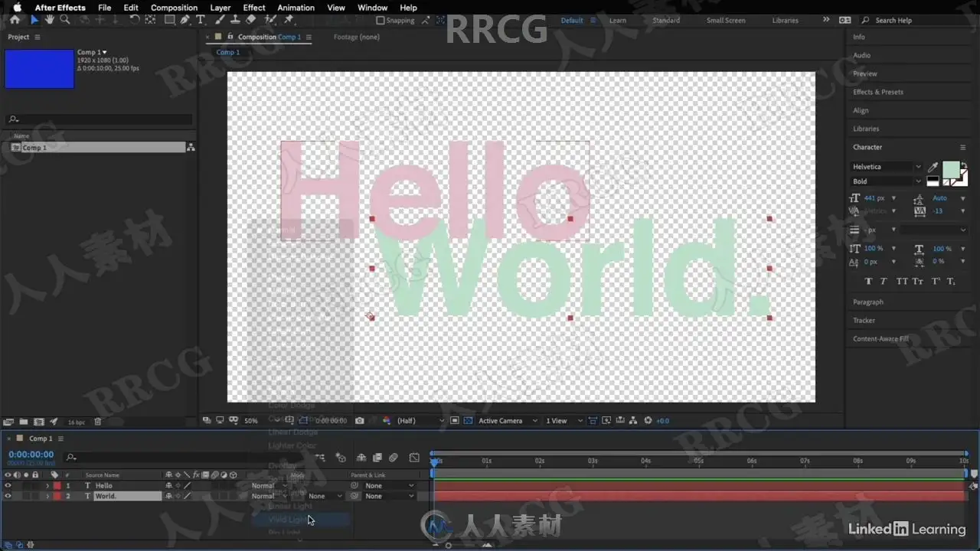
Task: Open the Effects & Presets panel
Action: tap(878, 92)
